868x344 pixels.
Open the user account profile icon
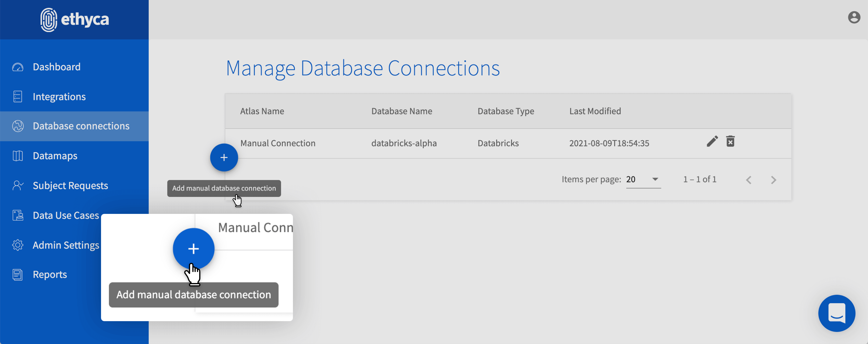tap(854, 18)
